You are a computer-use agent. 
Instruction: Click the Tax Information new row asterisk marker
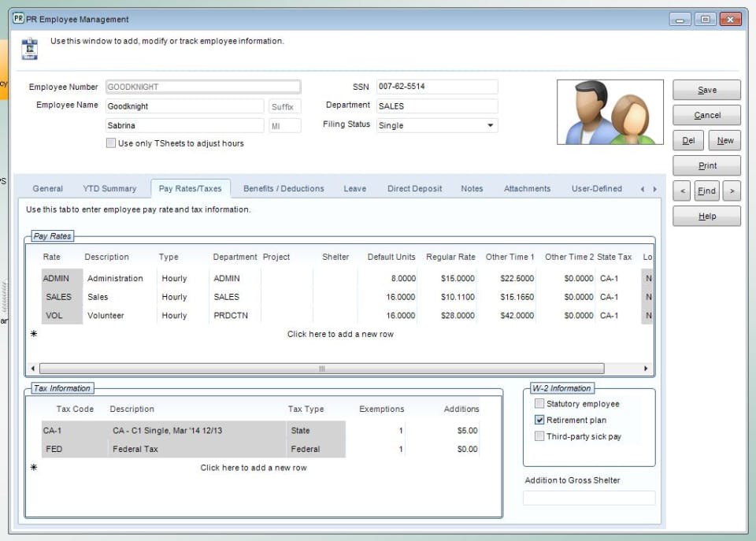coord(34,467)
